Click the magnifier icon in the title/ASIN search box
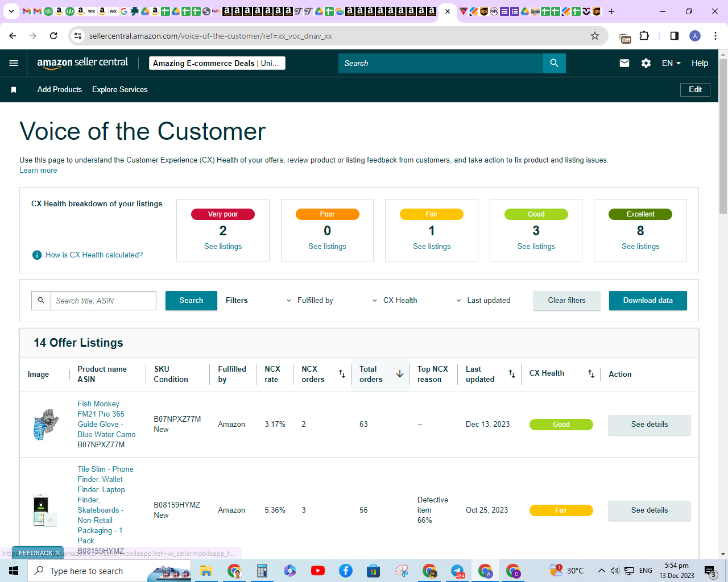The width and height of the screenshot is (728, 582). tap(41, 301)
